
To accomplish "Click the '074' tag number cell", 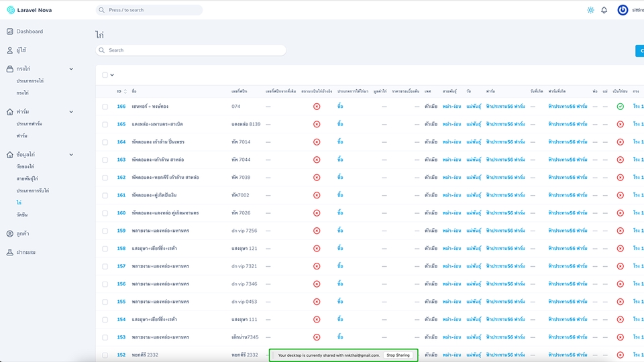I will click(235, 107).
